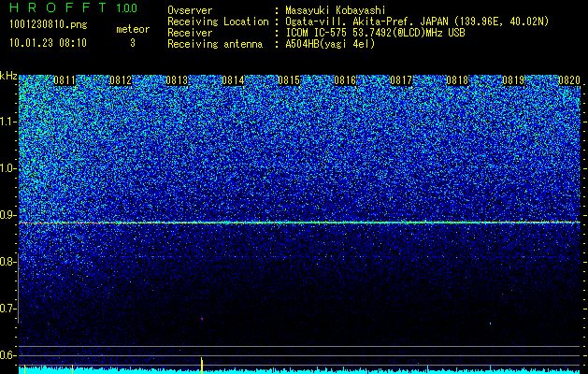Screen dimensions: 588x374
Task: Click the 1.0 kHz axis label
Action: click(x=8, y=169)
